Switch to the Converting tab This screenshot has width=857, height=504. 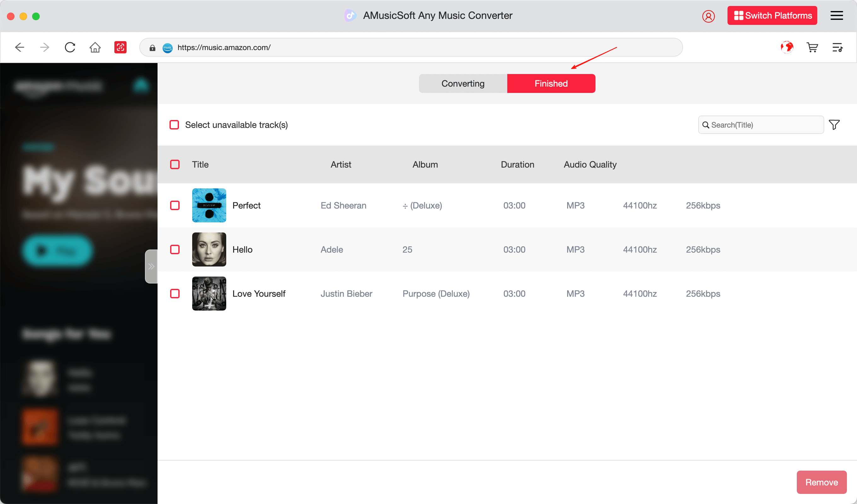click(463, 84)
